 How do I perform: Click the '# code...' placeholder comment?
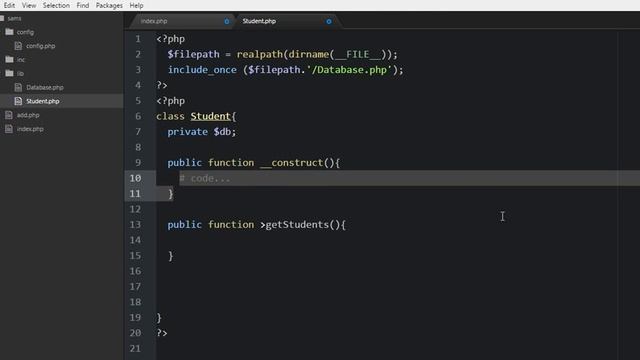(205, 178)
